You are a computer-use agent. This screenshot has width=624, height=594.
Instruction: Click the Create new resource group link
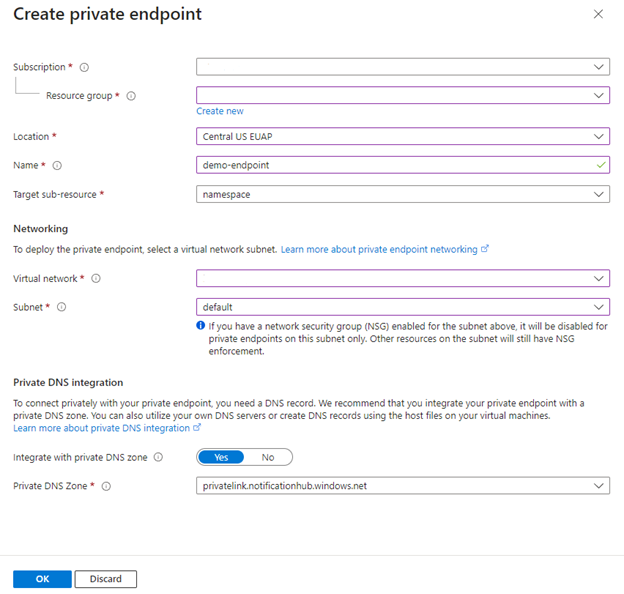coord(220,111)
